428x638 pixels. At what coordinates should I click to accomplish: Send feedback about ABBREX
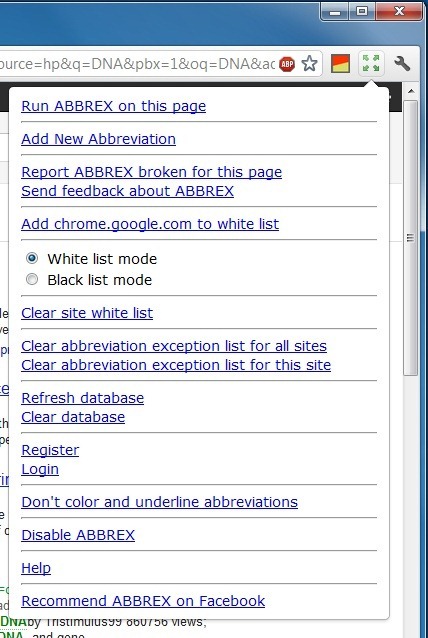pos(127,191)
